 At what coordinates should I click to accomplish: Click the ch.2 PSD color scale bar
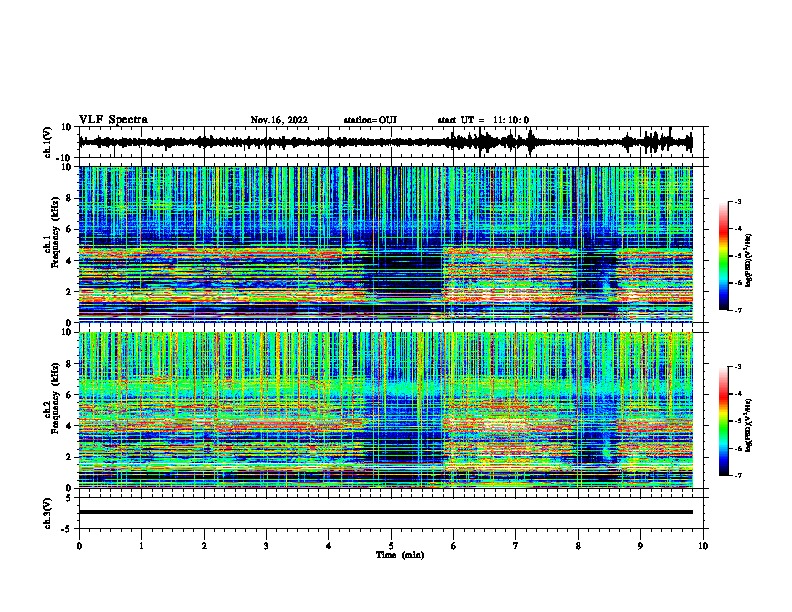coord(724,421)
